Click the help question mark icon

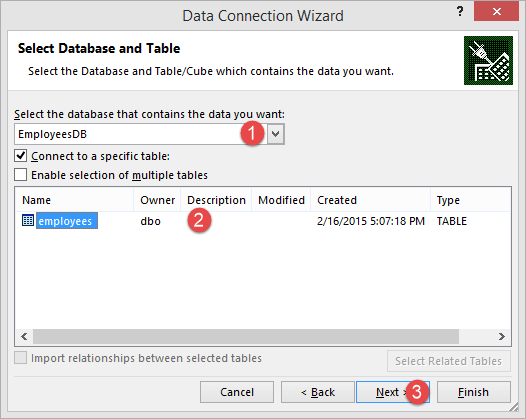(x=460, y=12)
